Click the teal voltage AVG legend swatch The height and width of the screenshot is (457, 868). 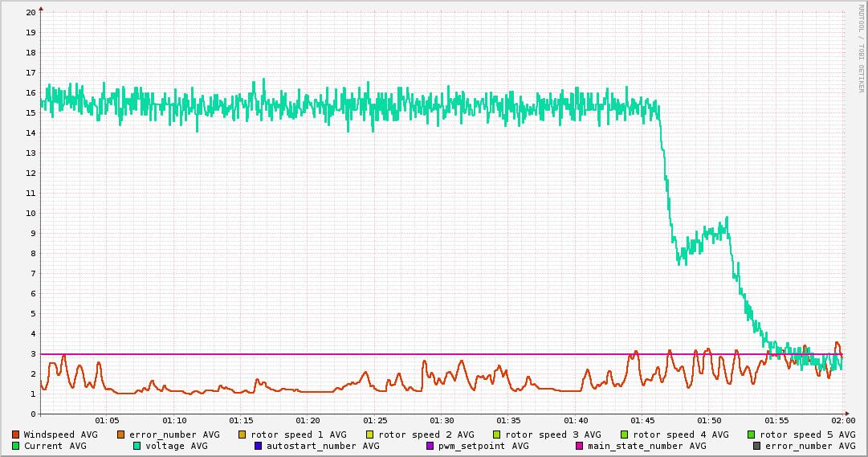[x=137, y=446]
